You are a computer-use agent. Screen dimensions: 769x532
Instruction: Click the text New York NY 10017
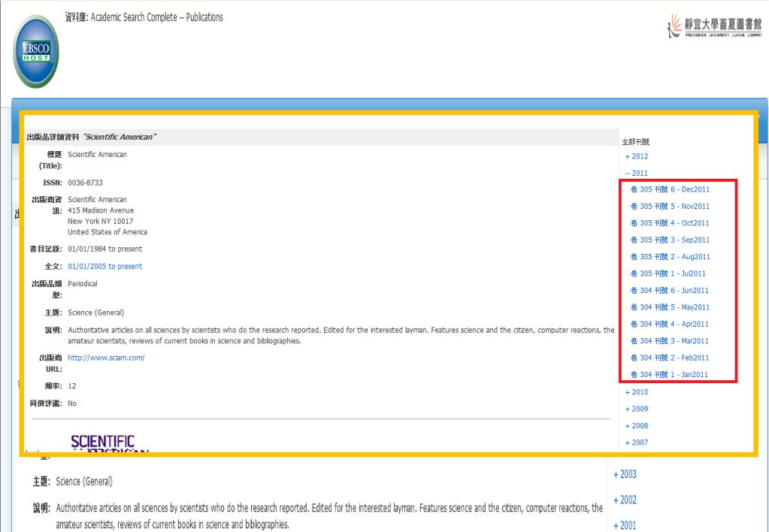(100, 221)
